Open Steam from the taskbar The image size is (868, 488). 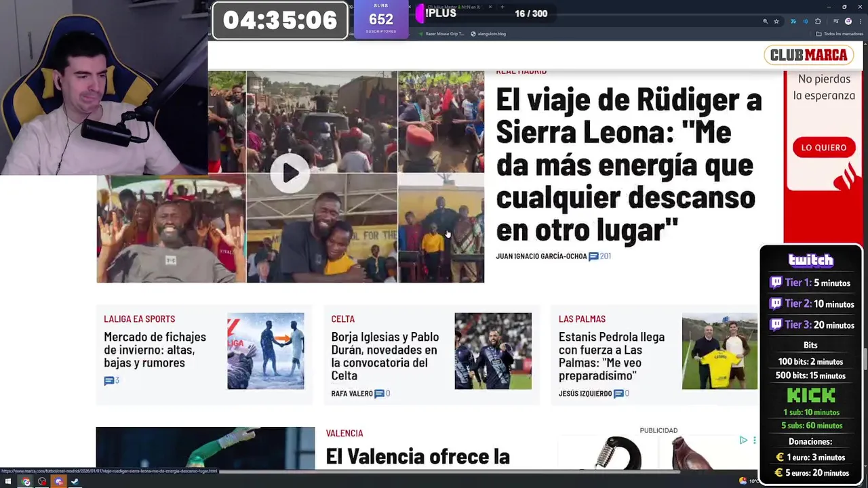tap(75, 482)
